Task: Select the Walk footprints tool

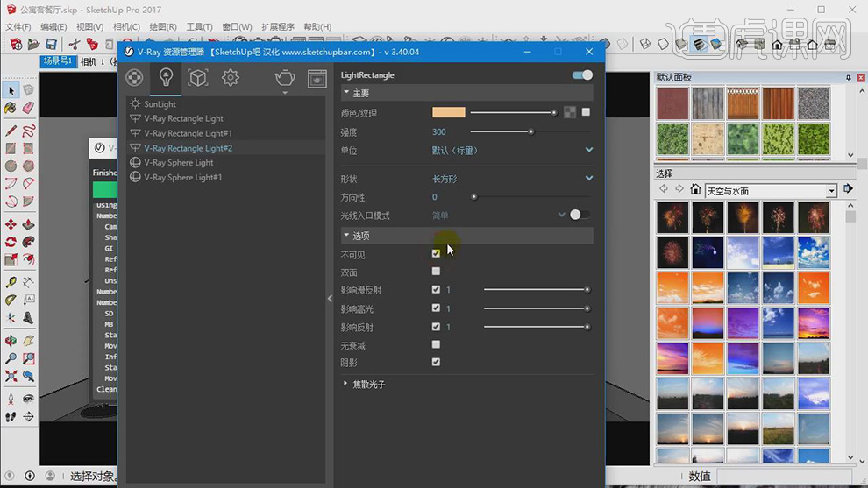Action: (x=11, y=417)
